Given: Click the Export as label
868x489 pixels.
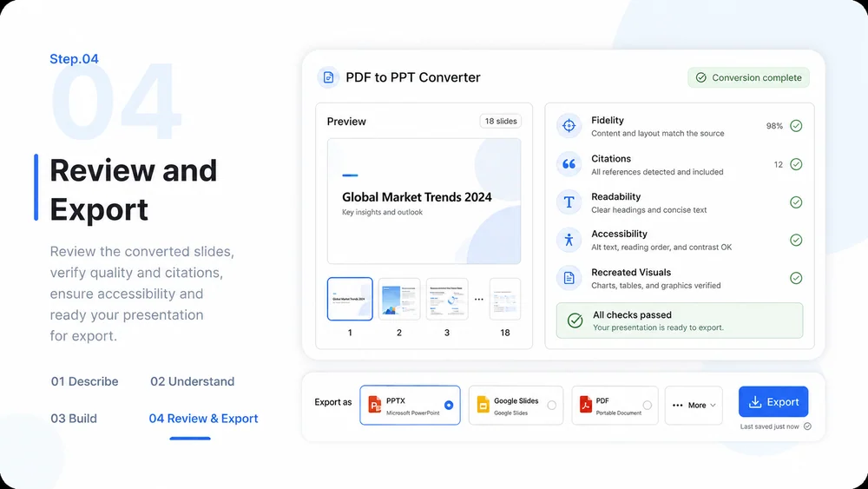Looking at the screenshot, I should coord(333,402).
